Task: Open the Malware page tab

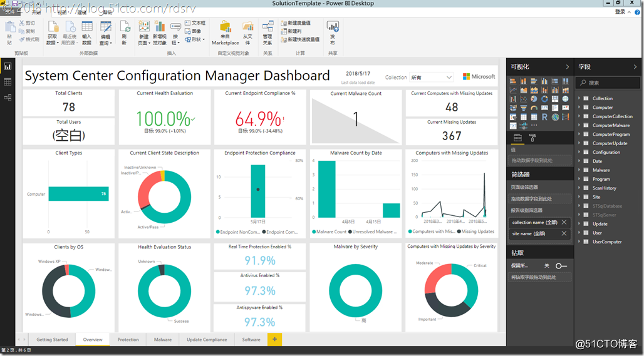Action: 163,340
